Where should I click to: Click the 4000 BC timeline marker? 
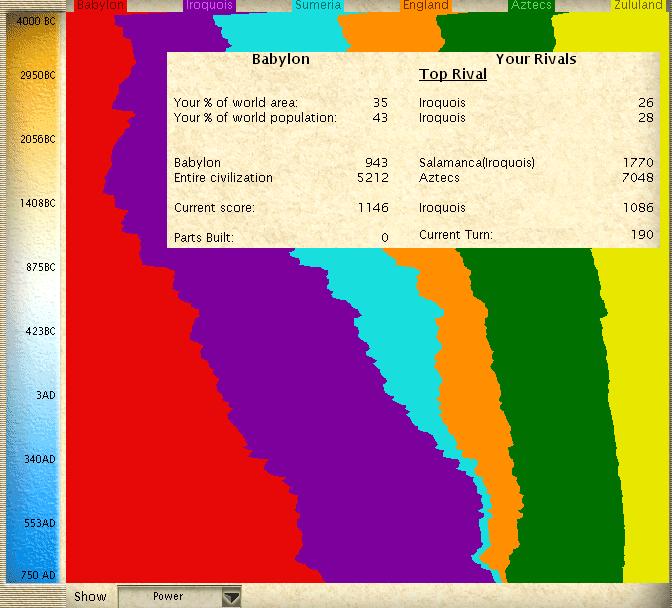(x=36, y=21)
